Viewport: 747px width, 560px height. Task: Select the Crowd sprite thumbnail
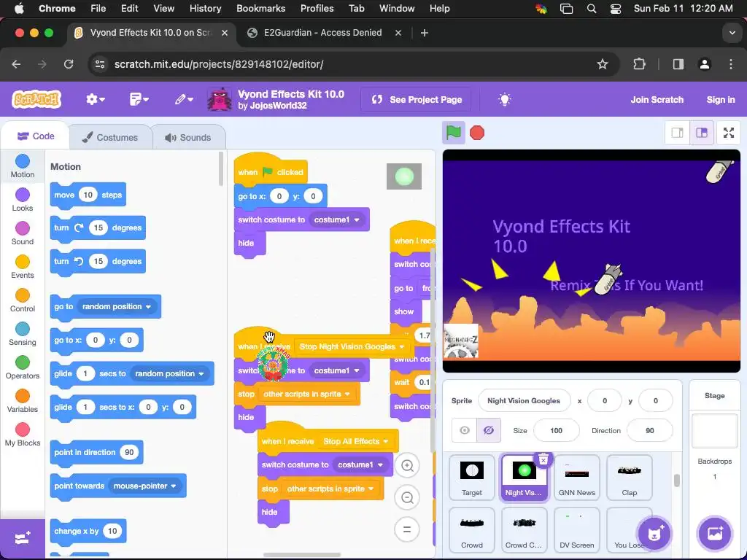[x=472, y=530]
